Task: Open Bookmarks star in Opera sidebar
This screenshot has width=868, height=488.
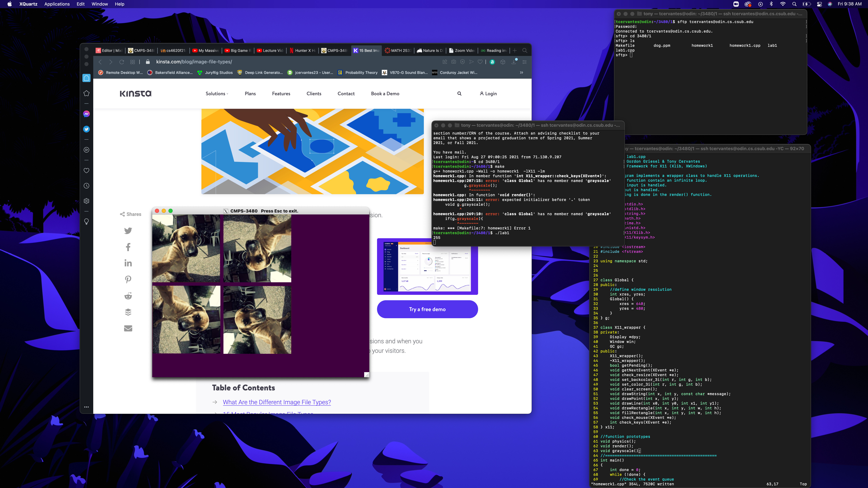Action: pyautogui.click(x=86, y=93)
